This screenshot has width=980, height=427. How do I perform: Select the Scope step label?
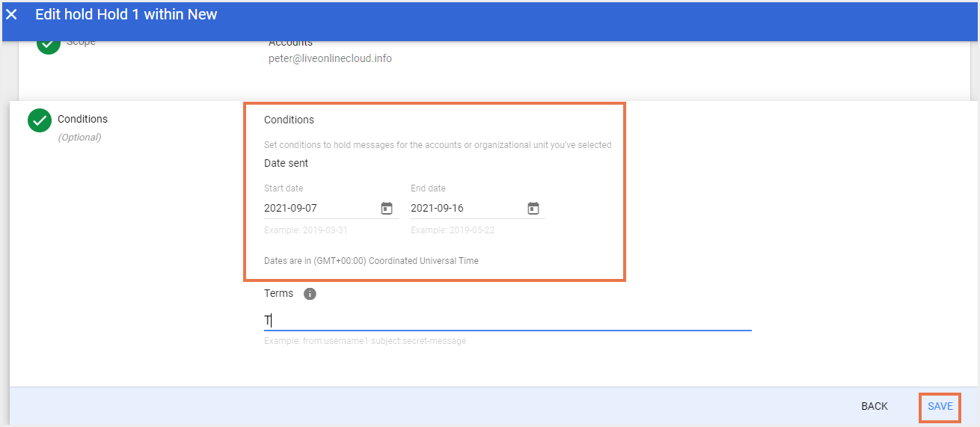tap(82, 43)
